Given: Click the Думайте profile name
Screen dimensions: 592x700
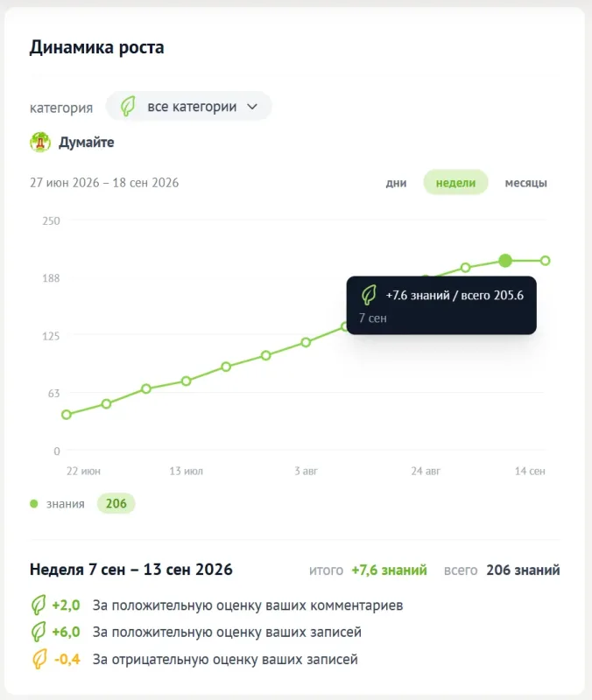Looking at the screenshot, I should coord(86,143).
